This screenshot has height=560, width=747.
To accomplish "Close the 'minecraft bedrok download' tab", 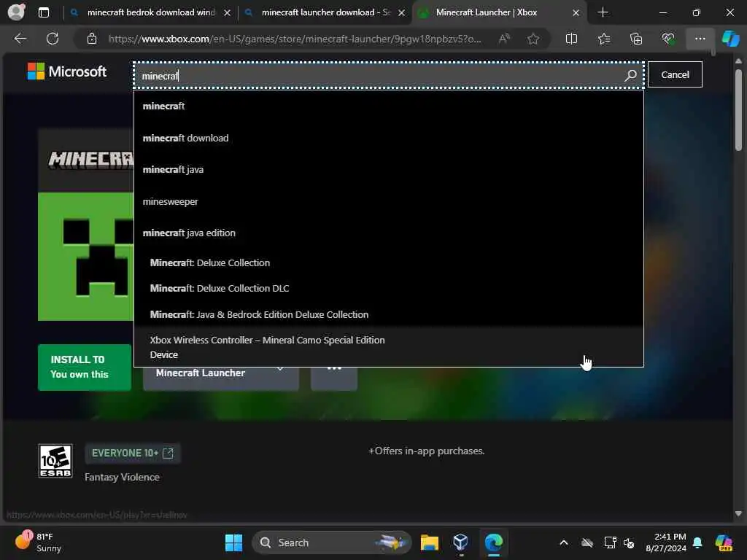I will (228, 13).
